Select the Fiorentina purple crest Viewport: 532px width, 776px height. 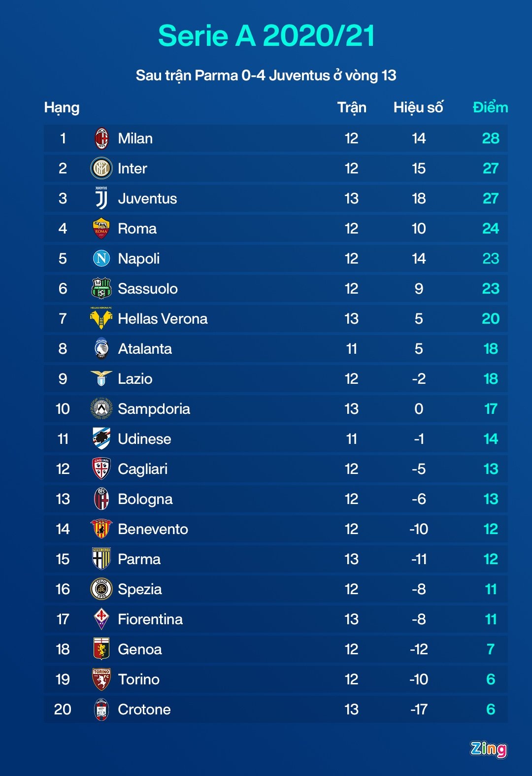pos(101,619)
